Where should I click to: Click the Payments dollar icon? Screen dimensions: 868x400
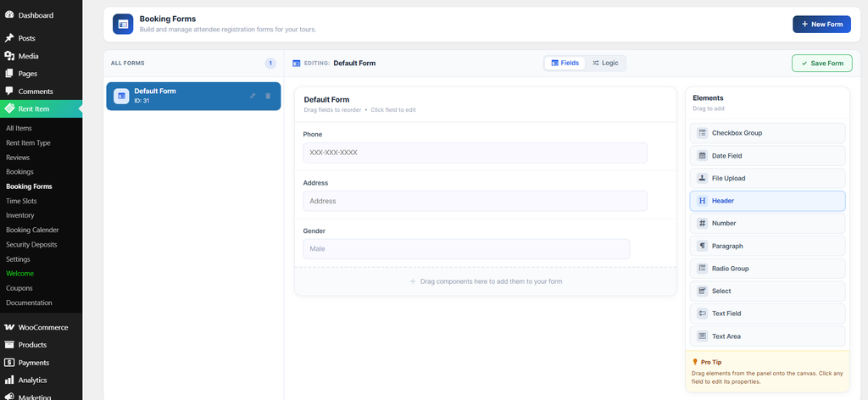8,363
